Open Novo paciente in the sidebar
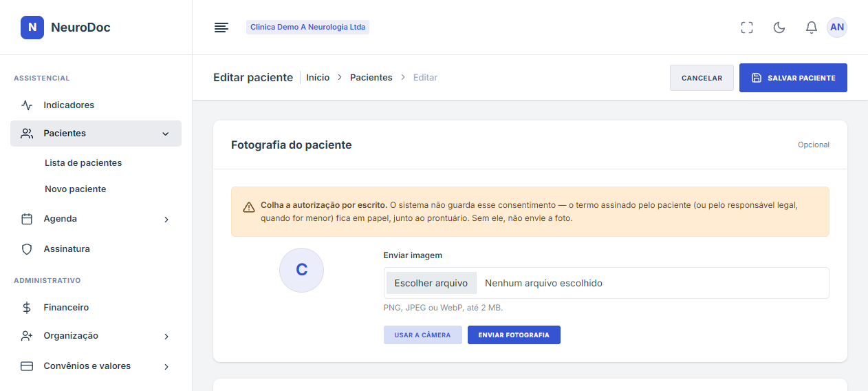Viewport: 868px width, 391px height. point(76,189)
